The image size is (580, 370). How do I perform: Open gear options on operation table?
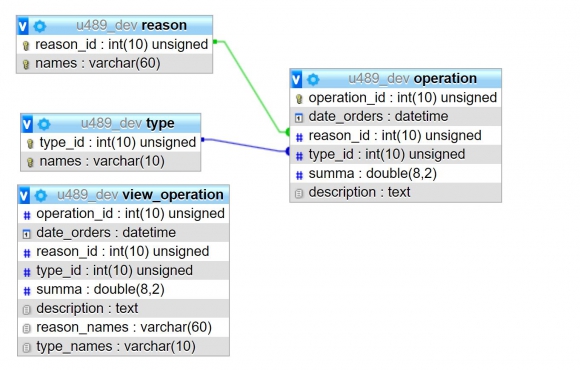coord(313,79)
